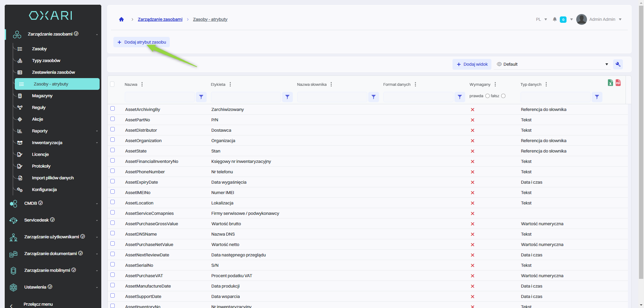Open view settings wrench icon

click(618, 64)
